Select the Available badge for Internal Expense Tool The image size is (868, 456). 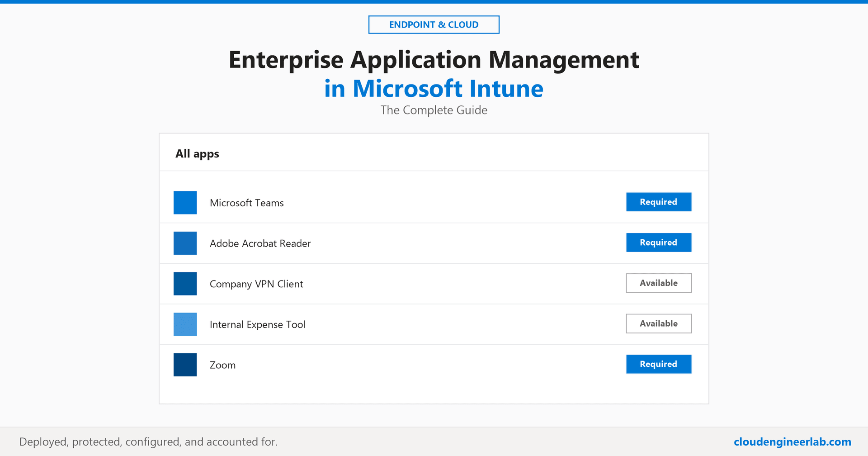click(x=659, y=323)
